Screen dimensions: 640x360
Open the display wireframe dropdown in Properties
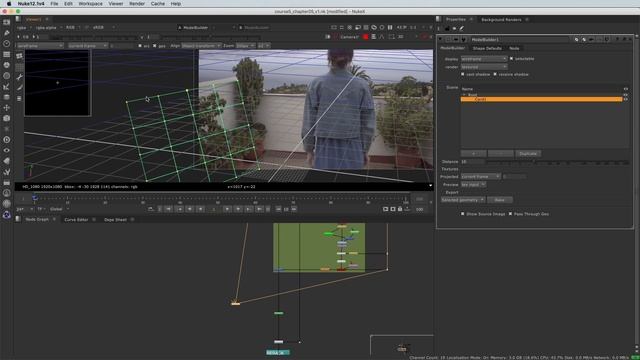click(x=484, y=59)
